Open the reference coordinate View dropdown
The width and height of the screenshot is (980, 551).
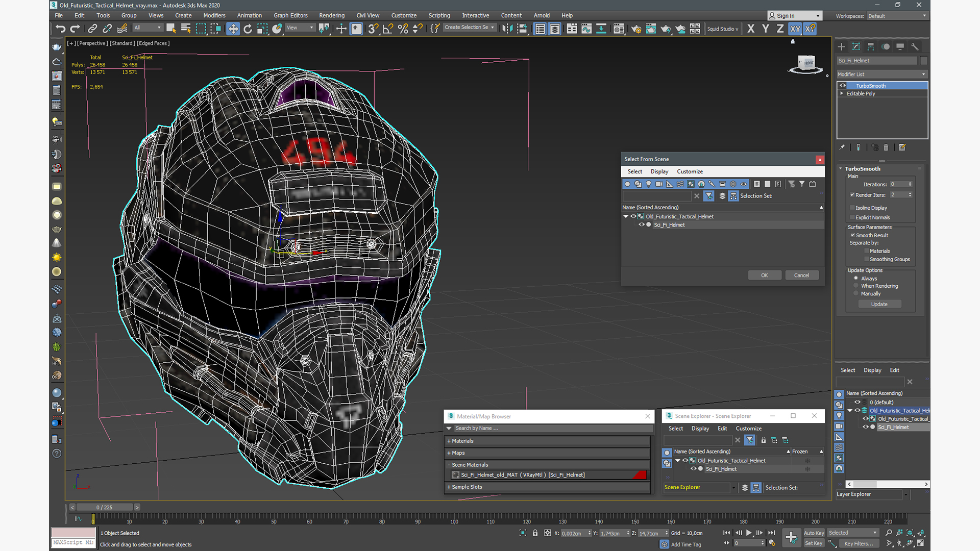(x=300, y=28)
